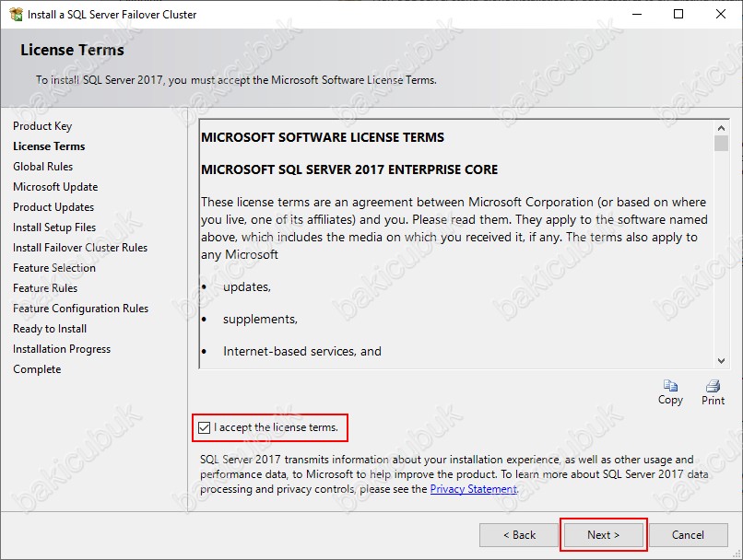Image resolution: width=743 pixels, height=560 pixels.
Task: Select the Feature Configuration Rules step
Action: pos(80,309)
